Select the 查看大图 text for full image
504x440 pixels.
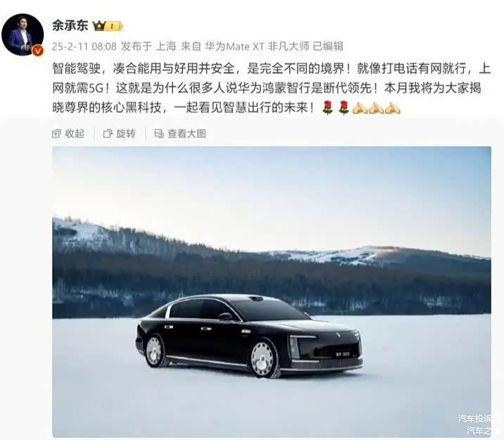(187, 134)
